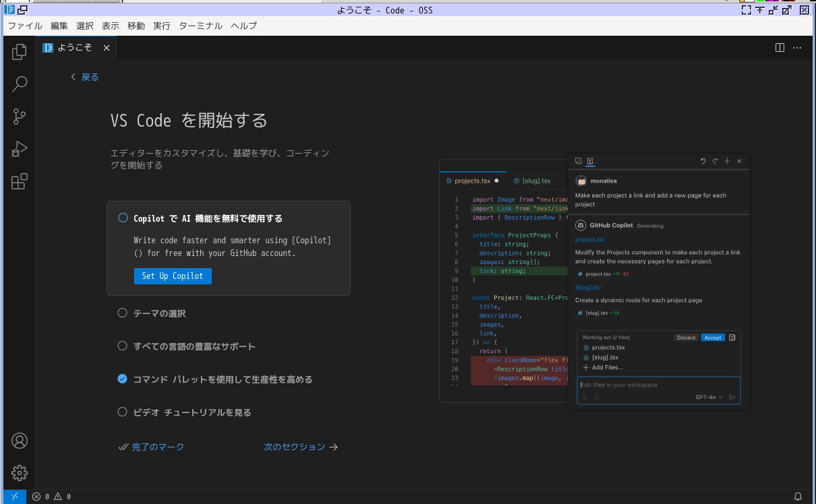Open the ターミナル menu
The image size is (816, 504).
coord(200,26)
